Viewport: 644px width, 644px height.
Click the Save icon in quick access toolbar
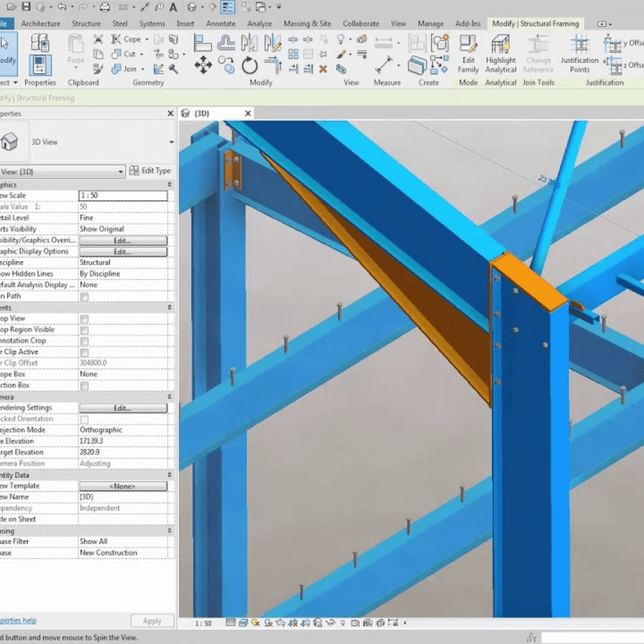coord(26,7)
